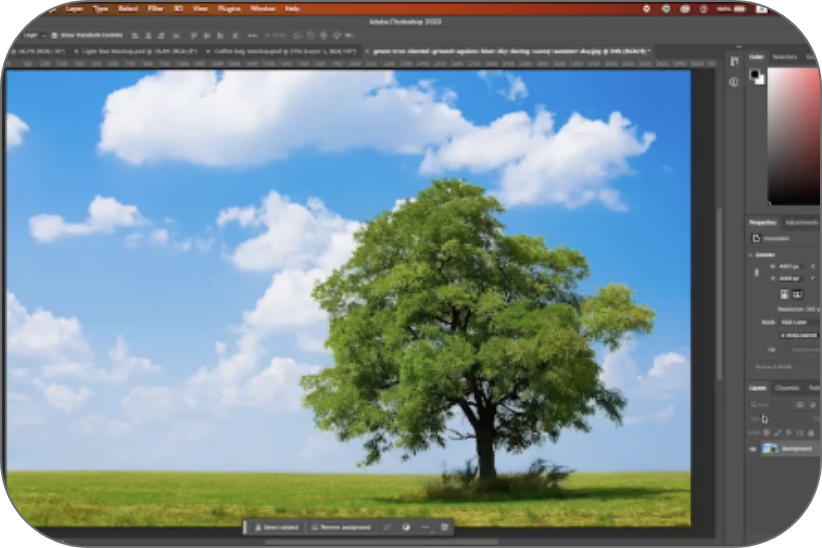Open the Mode dropdown showing RGB Color
This screenshot has width=822, height=548.
point(795,322)
